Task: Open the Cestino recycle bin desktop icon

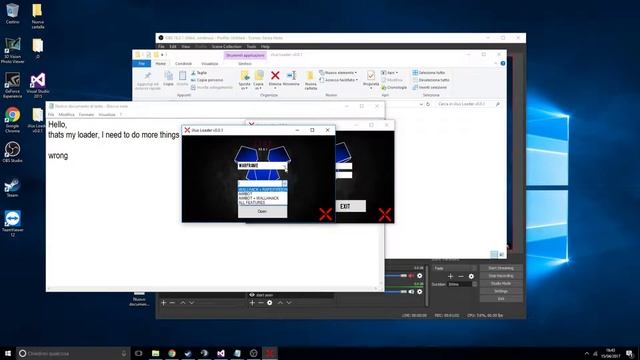Action: click(12, 13)
